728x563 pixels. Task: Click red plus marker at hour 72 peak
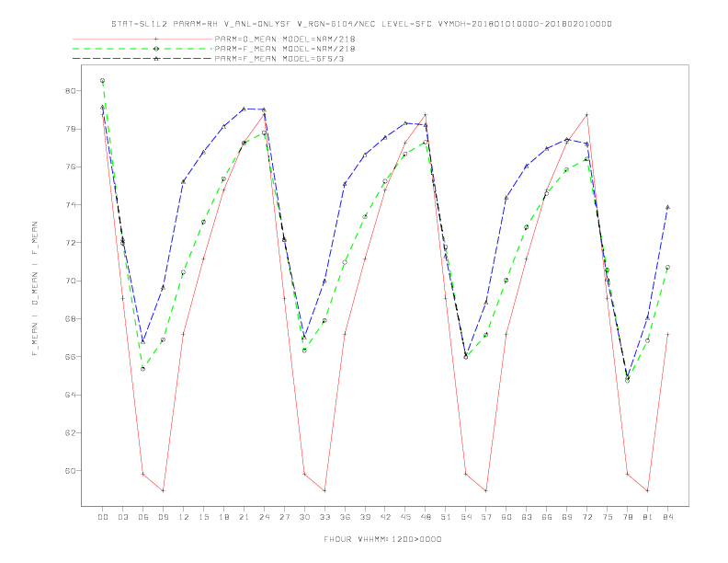click(586, 115)
